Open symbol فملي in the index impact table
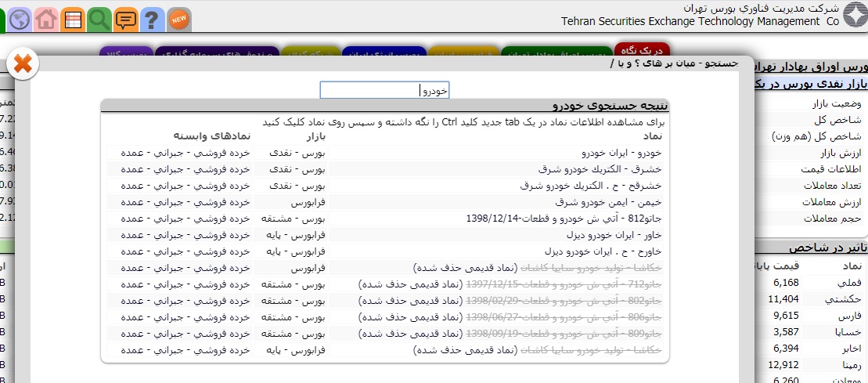The width and height of the screenshot is (868, 383). 849,283
